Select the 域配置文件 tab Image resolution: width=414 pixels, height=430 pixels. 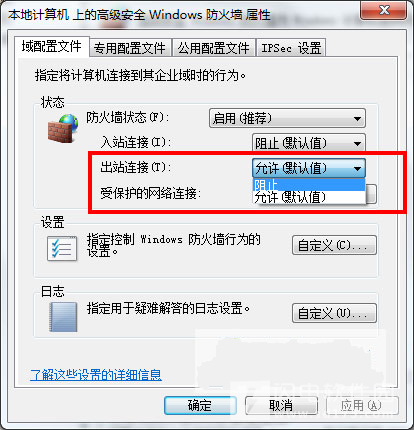coord(52,46)
